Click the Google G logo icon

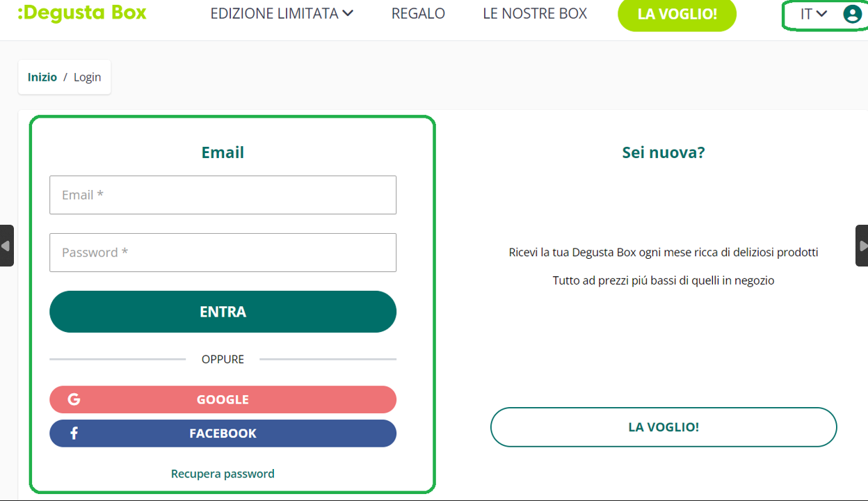click(x=74, y=399)
